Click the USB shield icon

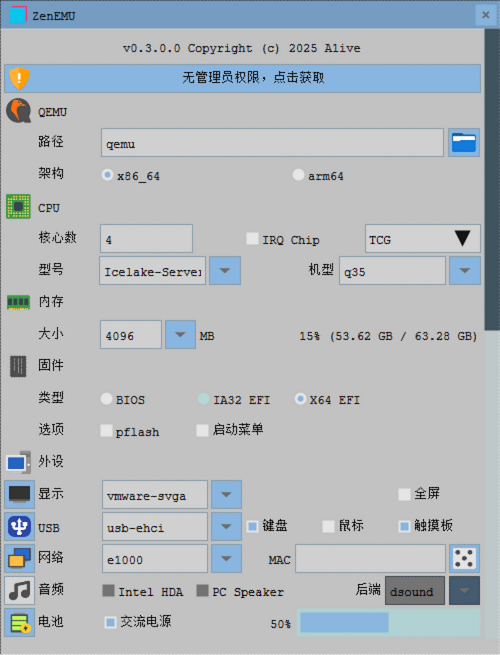[19, 526]
